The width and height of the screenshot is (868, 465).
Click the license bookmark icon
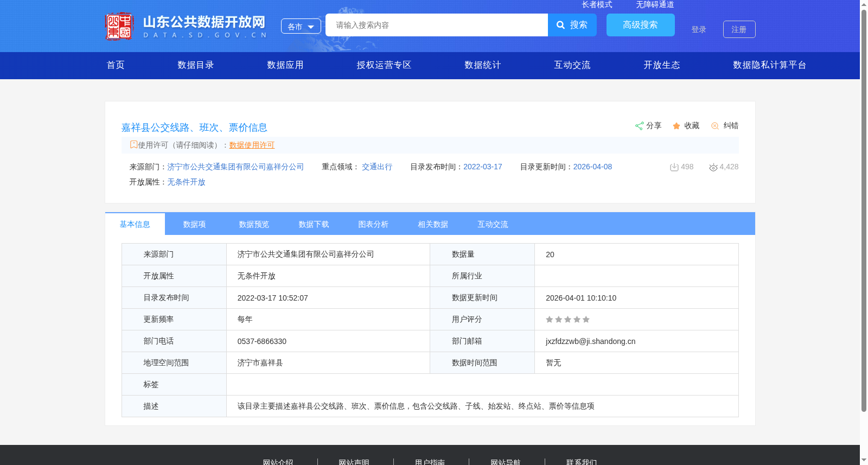[133, 145]
